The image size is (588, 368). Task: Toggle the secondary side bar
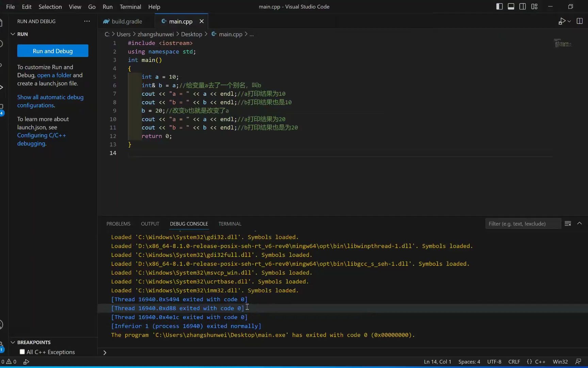coord(522,6)
